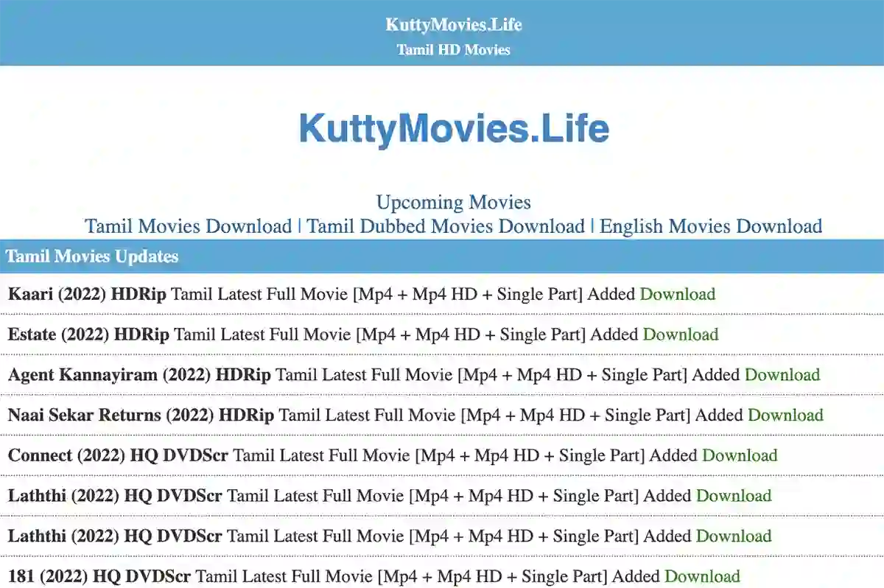The image size is (884, 588).
Task: Open English Movies Download link
Action: [711, 226]
